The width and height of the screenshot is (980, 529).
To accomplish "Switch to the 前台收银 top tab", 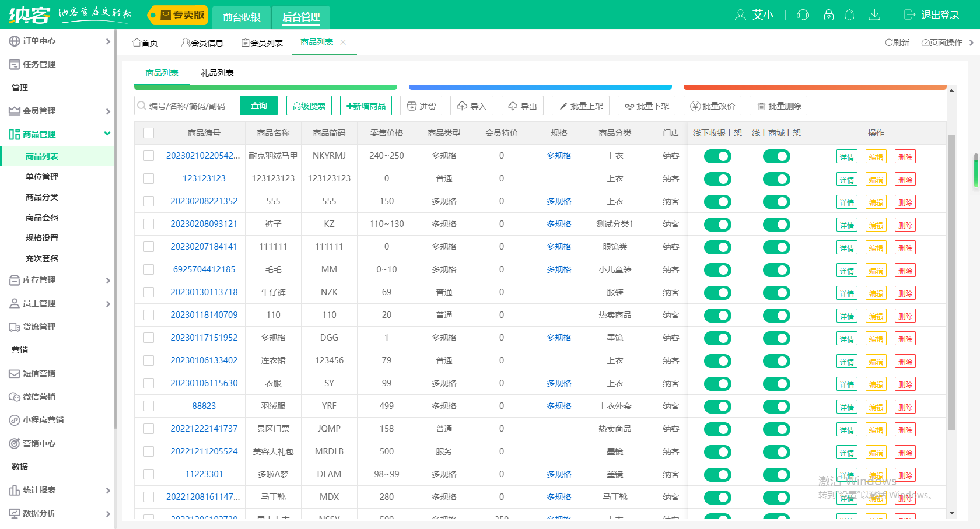I will click(242, 17).
